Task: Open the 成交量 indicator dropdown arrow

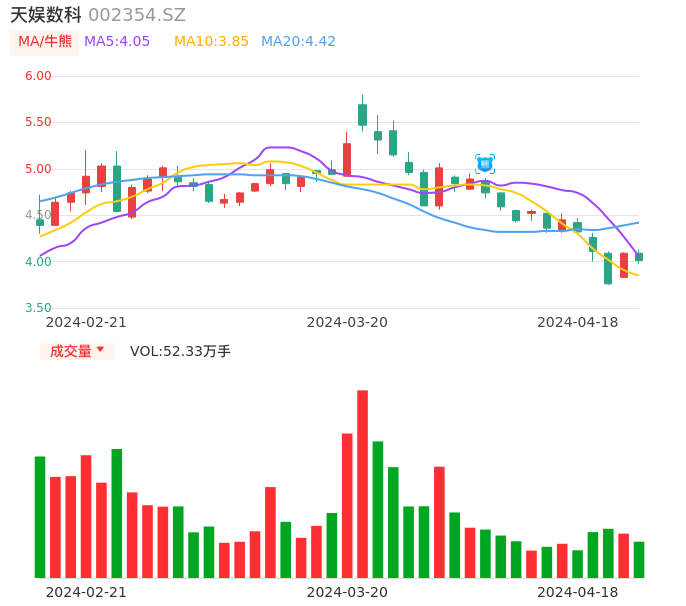Action: pyautogui.click(x=100, y=351)
